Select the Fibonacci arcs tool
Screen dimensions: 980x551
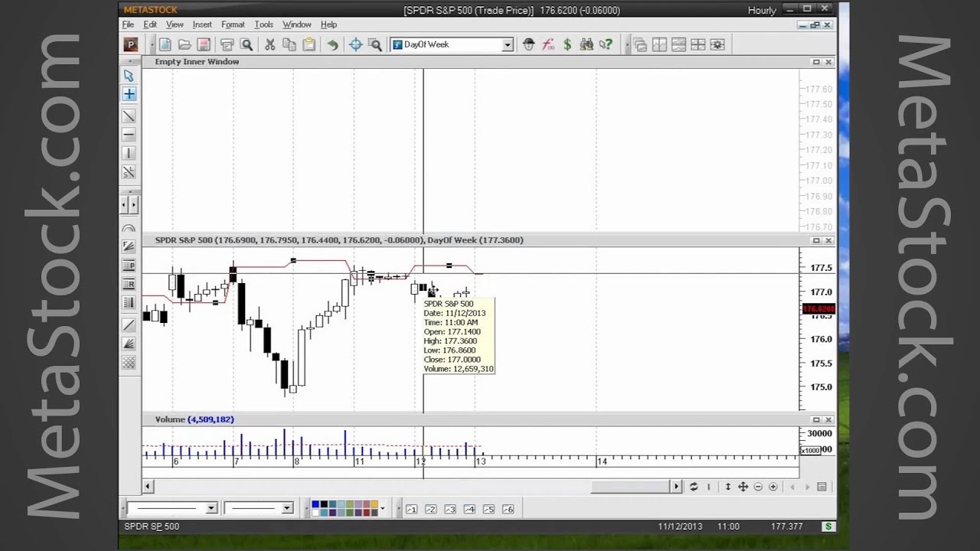pos(129,230)
